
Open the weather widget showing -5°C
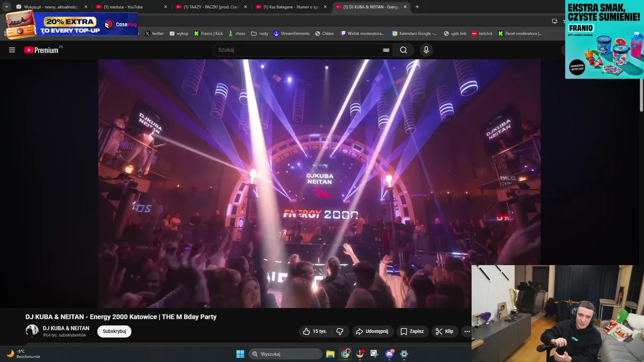(23, 354)
